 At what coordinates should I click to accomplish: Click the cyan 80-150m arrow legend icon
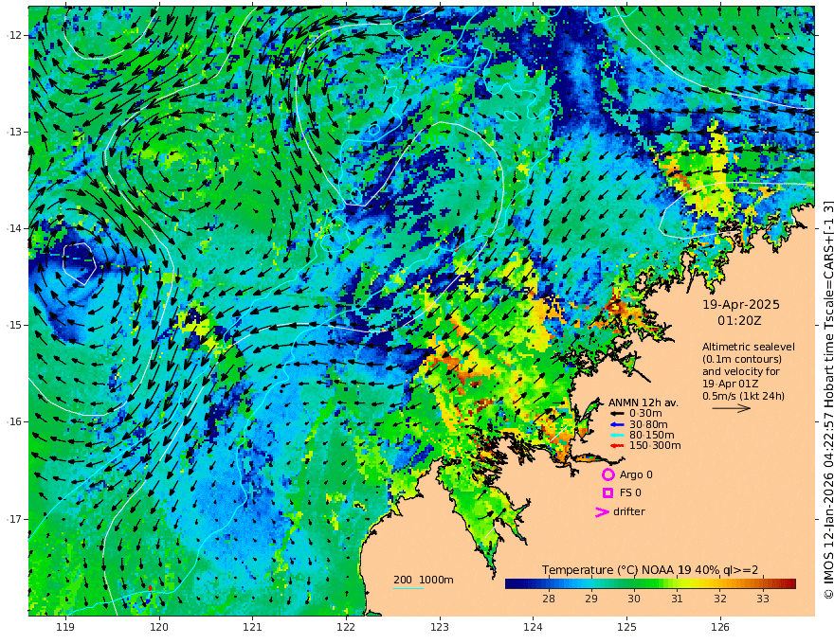616,436
